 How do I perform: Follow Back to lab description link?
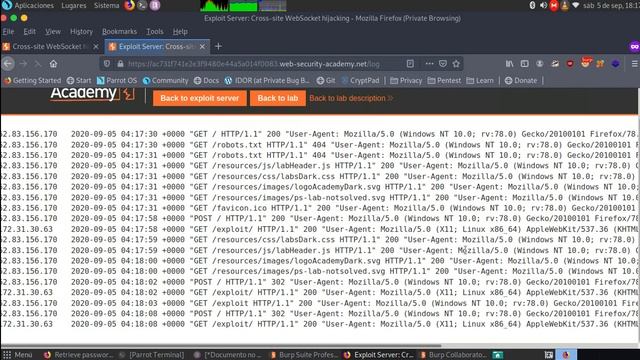click(351, 98)
